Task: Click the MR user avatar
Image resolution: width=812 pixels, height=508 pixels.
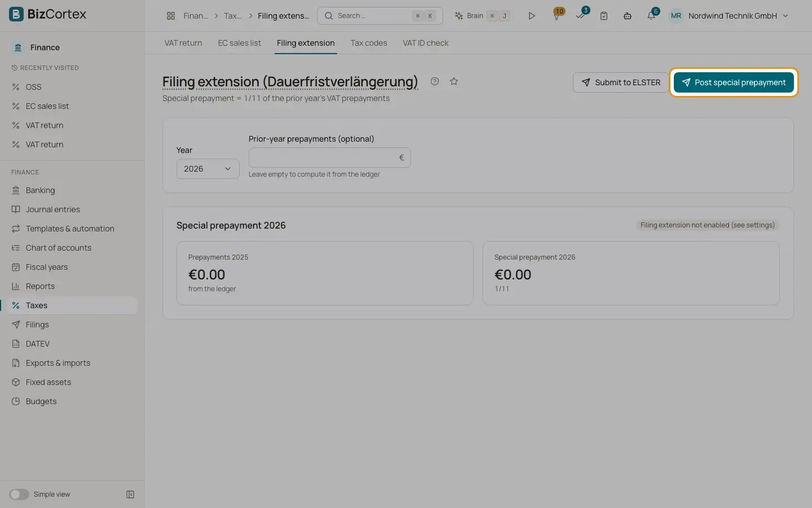Action: coord(676,16)
